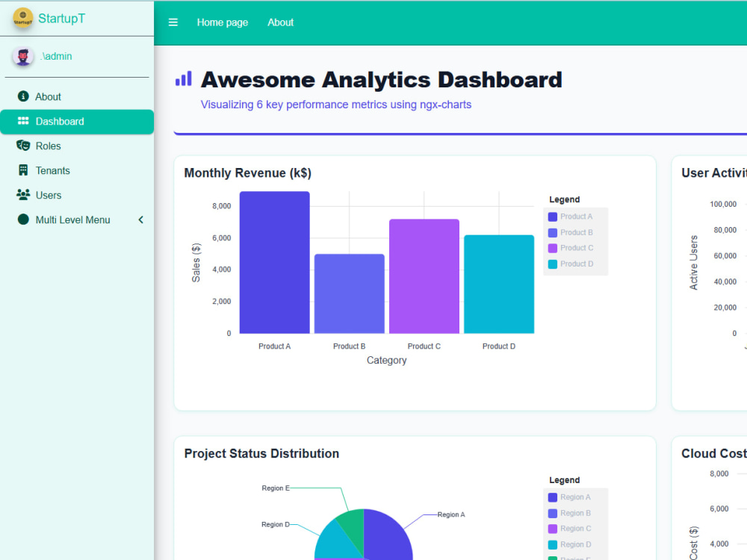Select Product A legend label
Image resolution: width=747 pixels, height=560 pixels.
[x=577, y=217]
